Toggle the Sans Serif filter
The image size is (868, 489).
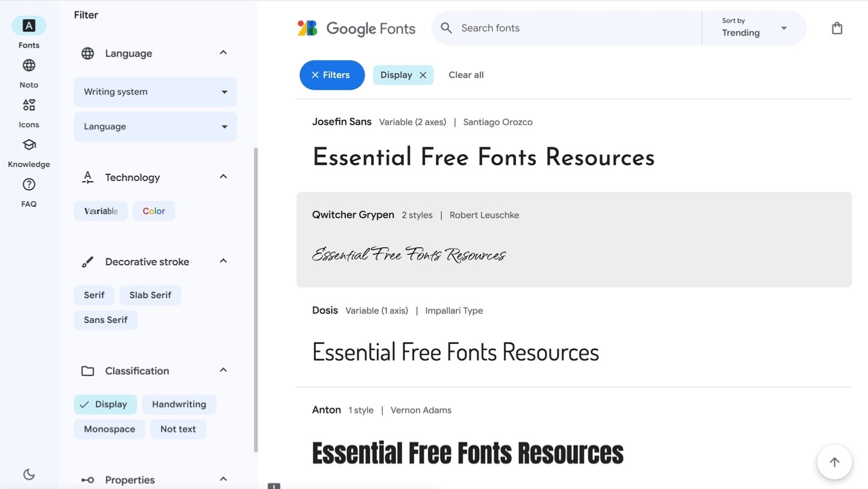105,320
